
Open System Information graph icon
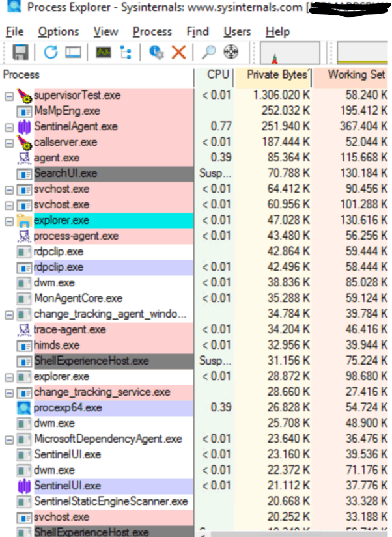point(104,53)
